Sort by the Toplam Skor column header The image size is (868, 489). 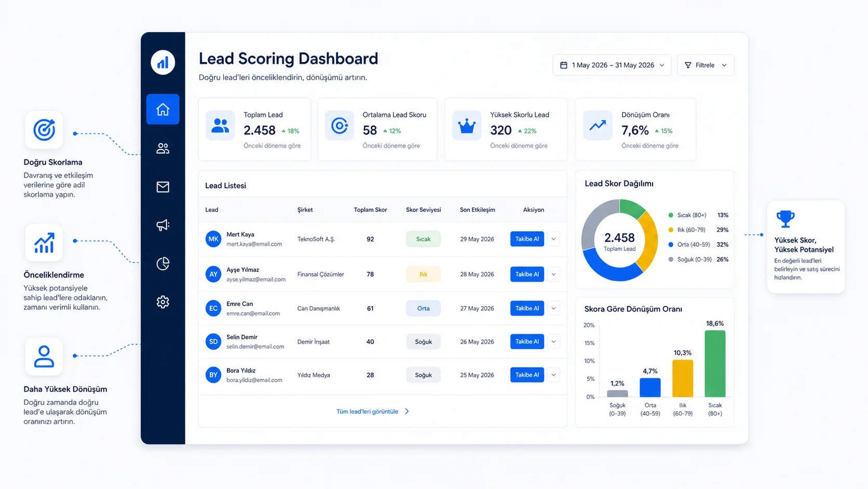[x=370, y=210]
